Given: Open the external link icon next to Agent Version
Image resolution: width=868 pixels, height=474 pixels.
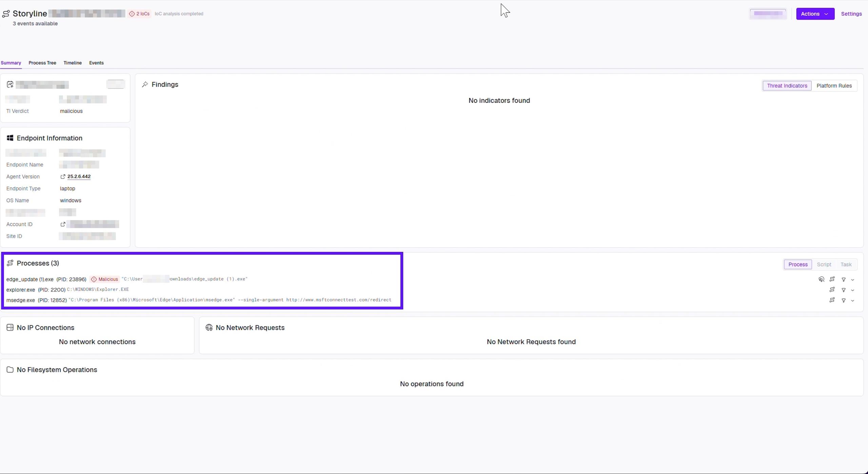Looking at the screenshot, I should click(63, 177).
